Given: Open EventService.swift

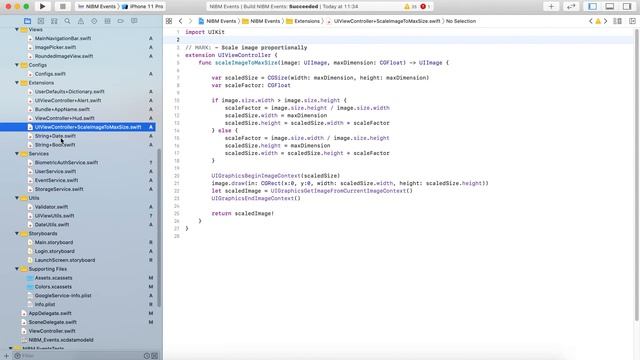Looking at the screenshot, I should tap(56, 180).
